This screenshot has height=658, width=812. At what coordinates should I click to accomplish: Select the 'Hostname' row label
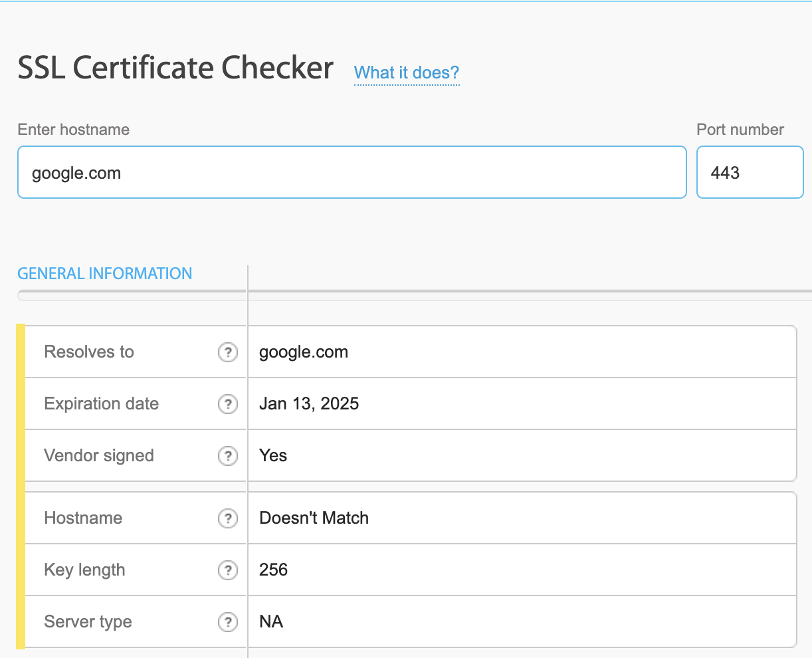pyautogui.click(x=83, y=518)
